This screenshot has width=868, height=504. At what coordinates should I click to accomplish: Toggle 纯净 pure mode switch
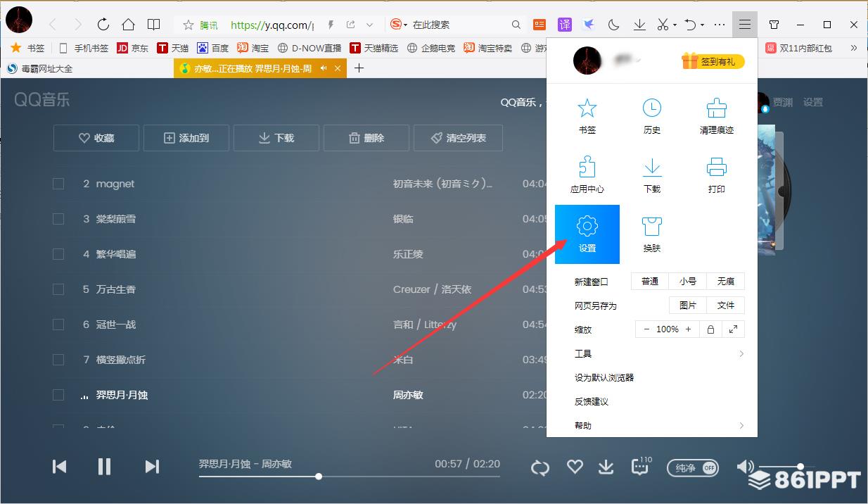(691, 467)
